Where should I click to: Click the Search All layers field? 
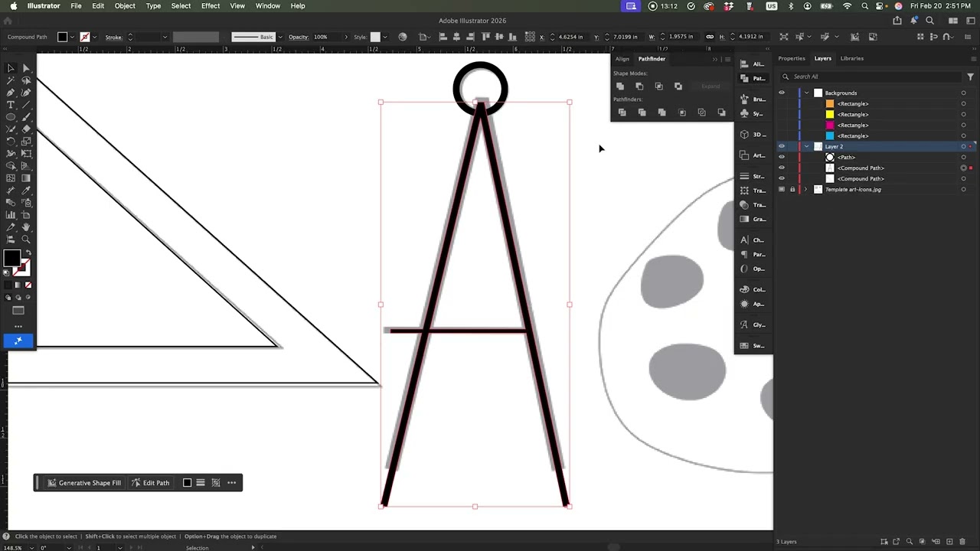click(871, 77)
